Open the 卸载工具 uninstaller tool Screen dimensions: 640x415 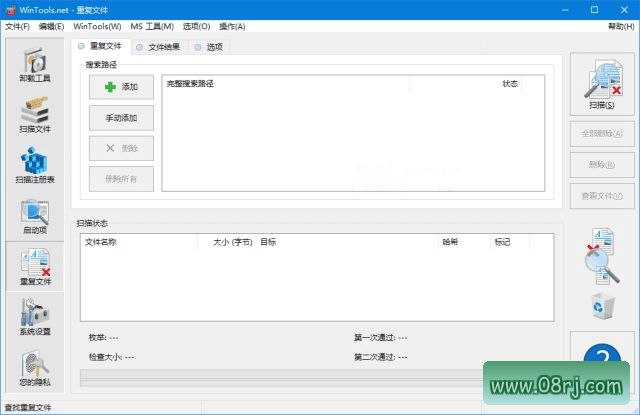35,64
